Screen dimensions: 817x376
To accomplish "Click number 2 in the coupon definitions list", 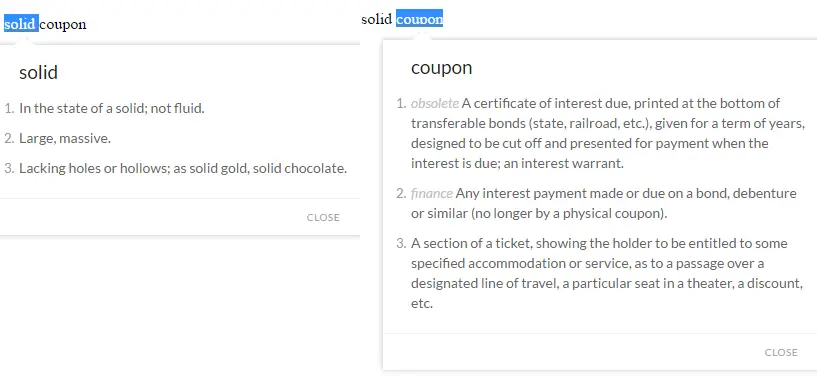I will 400,194.
